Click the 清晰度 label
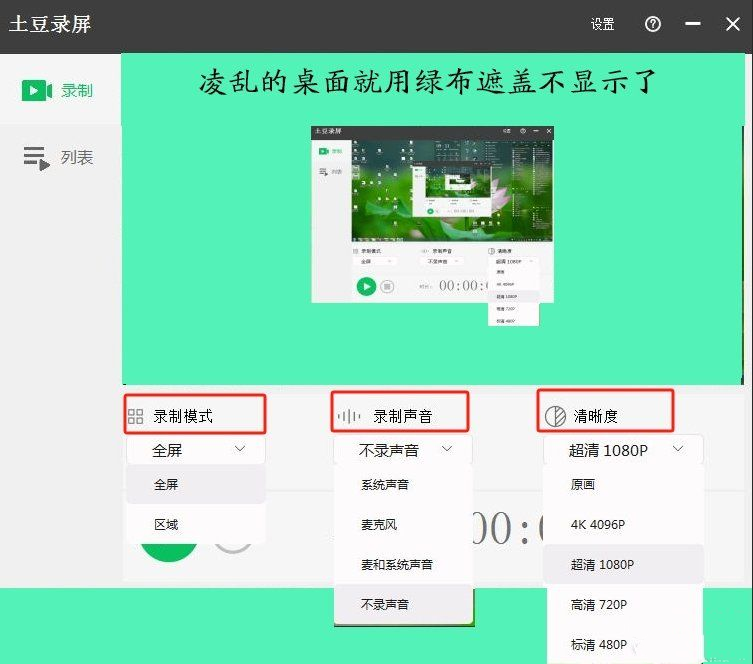This screenshot has height=664, width=753. click(x=595, y=416)
